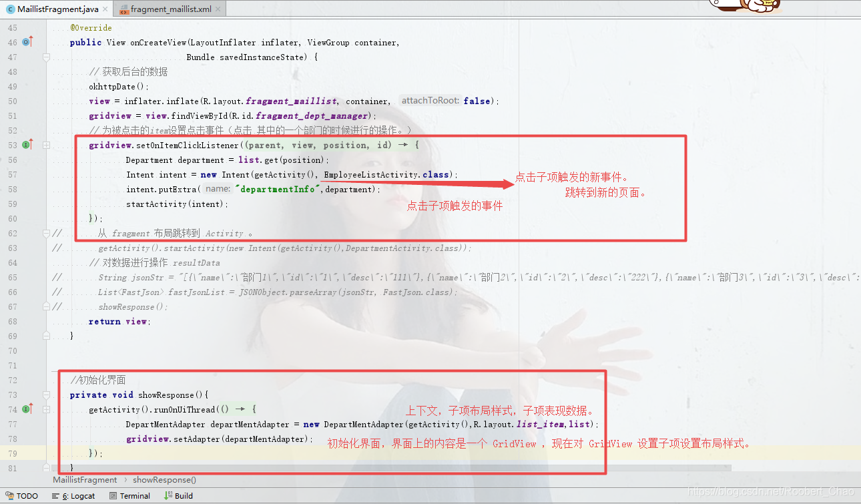The height and width of the screenshot is (504, 861).
Task: Open the Terminal tool window
Action: click(129, 496)
